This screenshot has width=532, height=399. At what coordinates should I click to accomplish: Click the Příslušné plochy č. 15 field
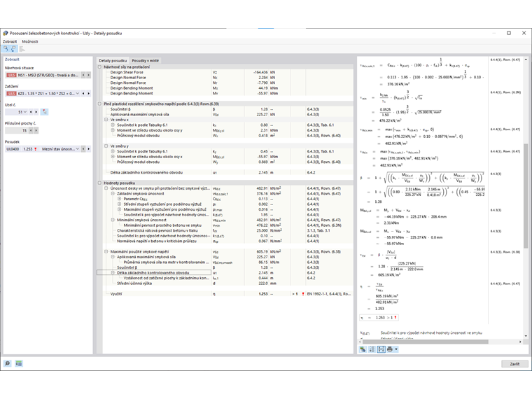click(16, 130)
